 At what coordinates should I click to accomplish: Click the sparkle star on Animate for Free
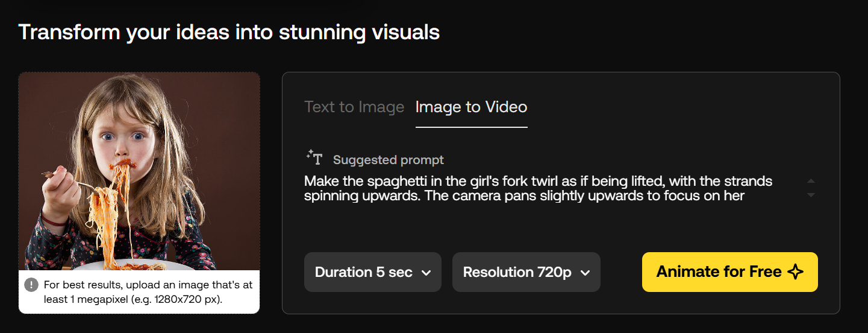tap(795, 272)
